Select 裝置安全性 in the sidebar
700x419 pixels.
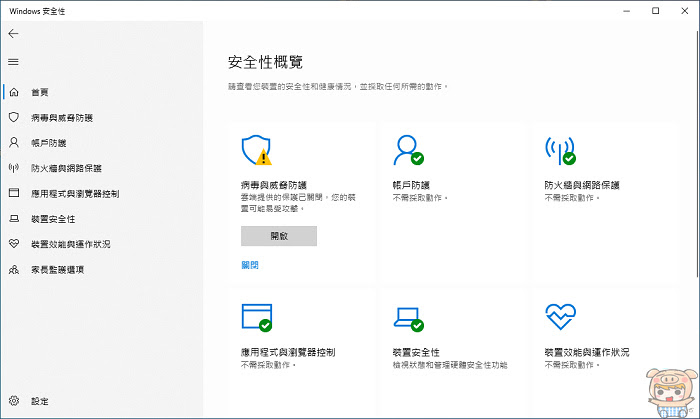pyautogui.click(x=53, y=219)
